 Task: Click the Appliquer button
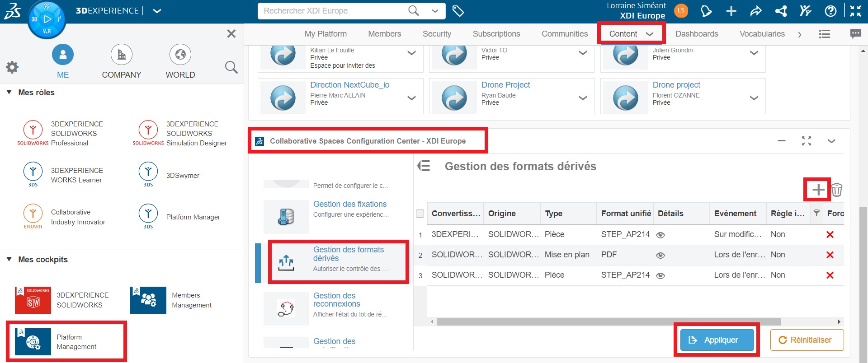[717, 340]
